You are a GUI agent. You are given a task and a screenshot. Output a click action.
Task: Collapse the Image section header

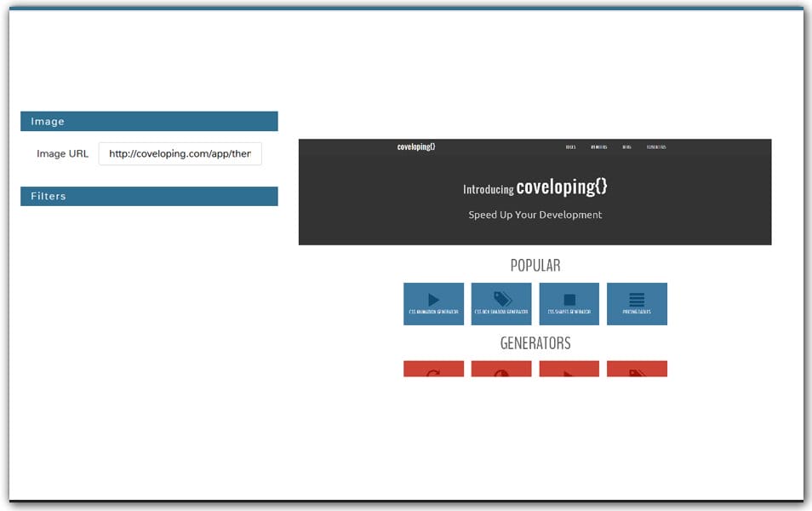click(x=149, y=122)
